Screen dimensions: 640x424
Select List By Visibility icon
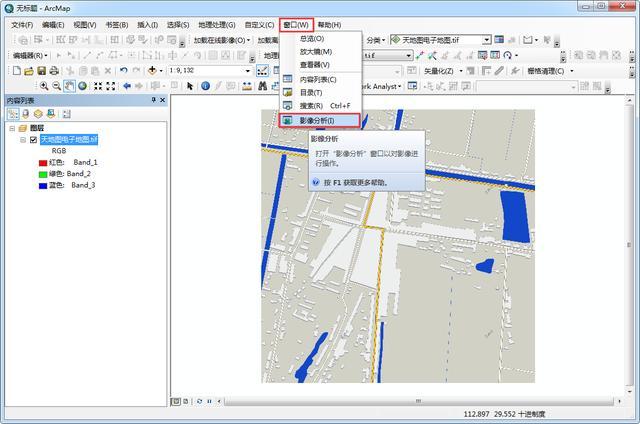tap(38, 114)
